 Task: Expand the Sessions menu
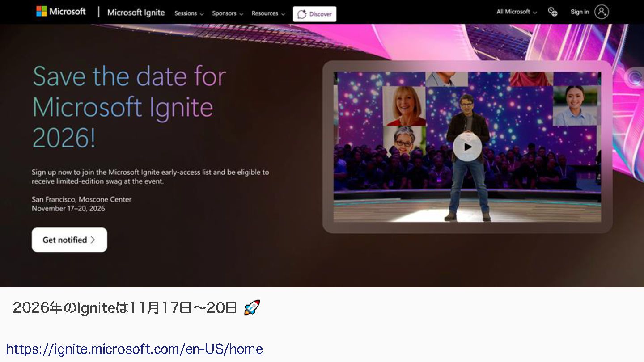(189, 13)
